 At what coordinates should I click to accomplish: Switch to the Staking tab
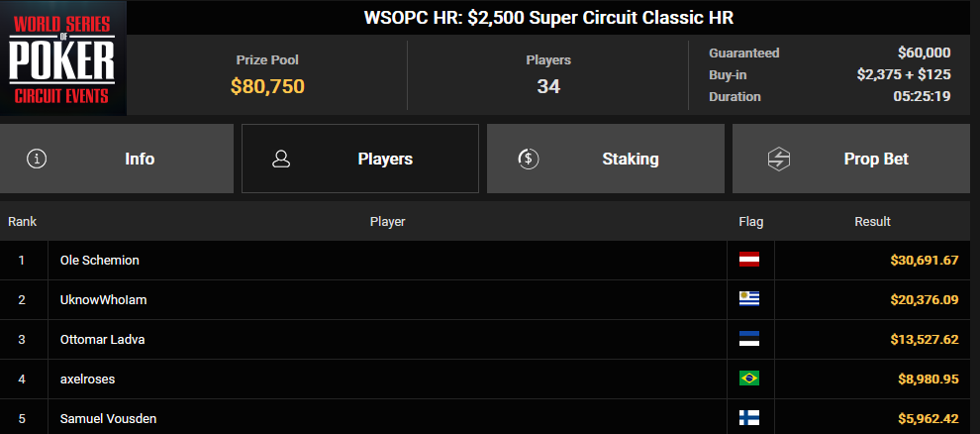(x=606, y=159)
